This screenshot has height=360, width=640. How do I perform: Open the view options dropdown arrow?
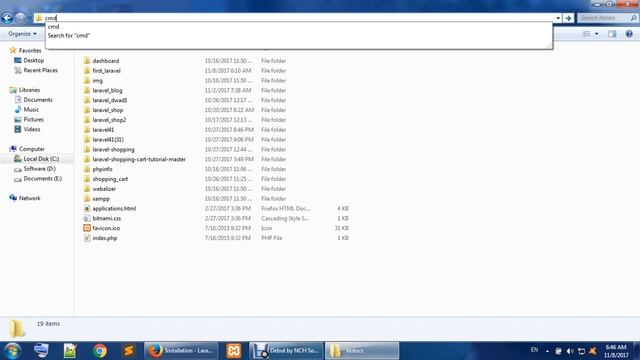pyautogui.click(x=596, y=34)
